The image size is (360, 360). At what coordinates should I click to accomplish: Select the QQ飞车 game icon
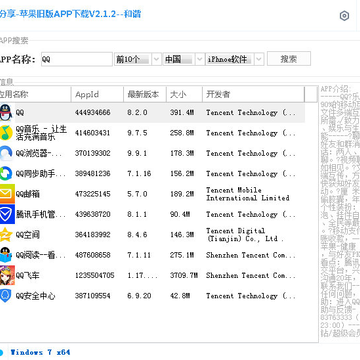coord(7,275)
